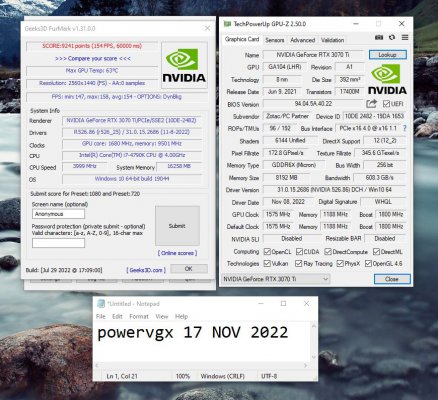
Task: Toggle the Ray Tracing checkbox
Action: coord(298,263)
